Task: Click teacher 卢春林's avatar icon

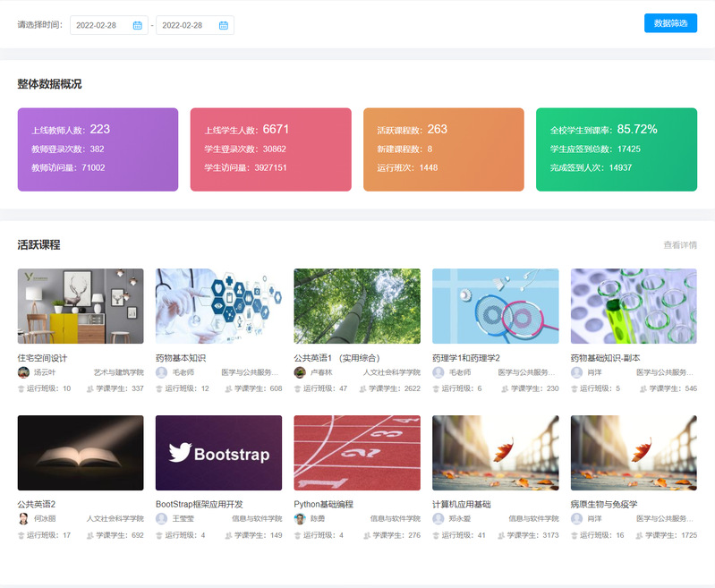Action: (300, 372)
